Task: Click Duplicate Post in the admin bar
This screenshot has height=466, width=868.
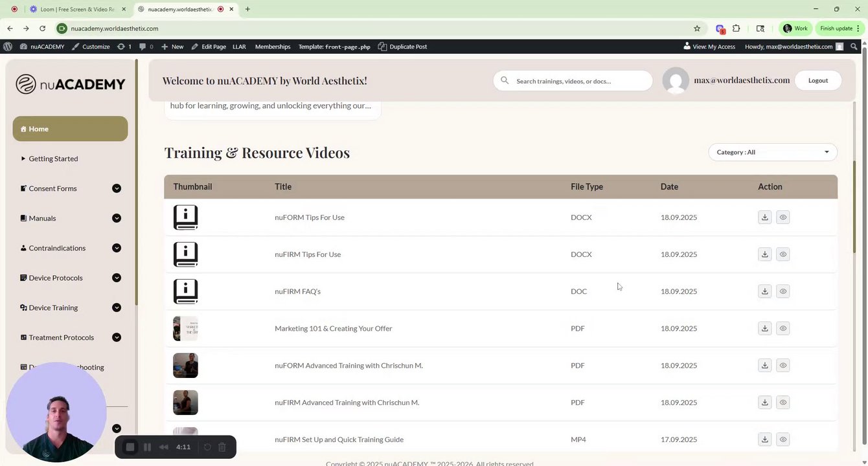Action: click(x=402, y=47)
